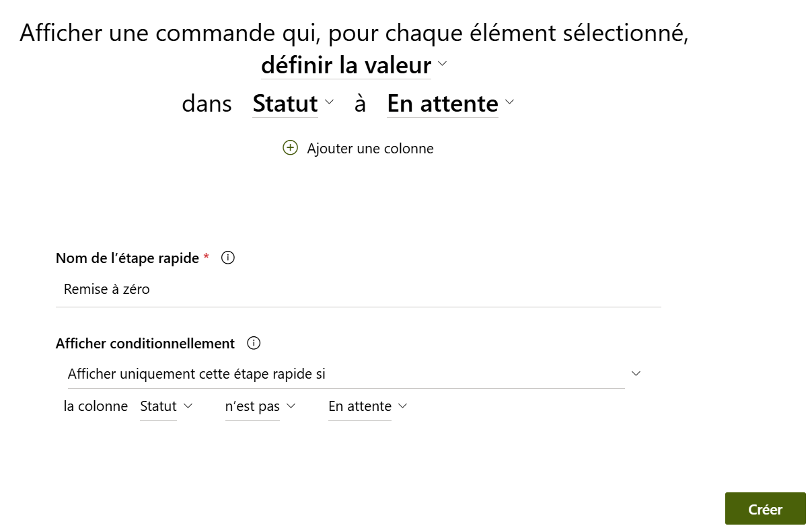This screenshot has height=530, width=812.
Task: Click chevron next to 'définir la valeur'
Action: (442, 64)
